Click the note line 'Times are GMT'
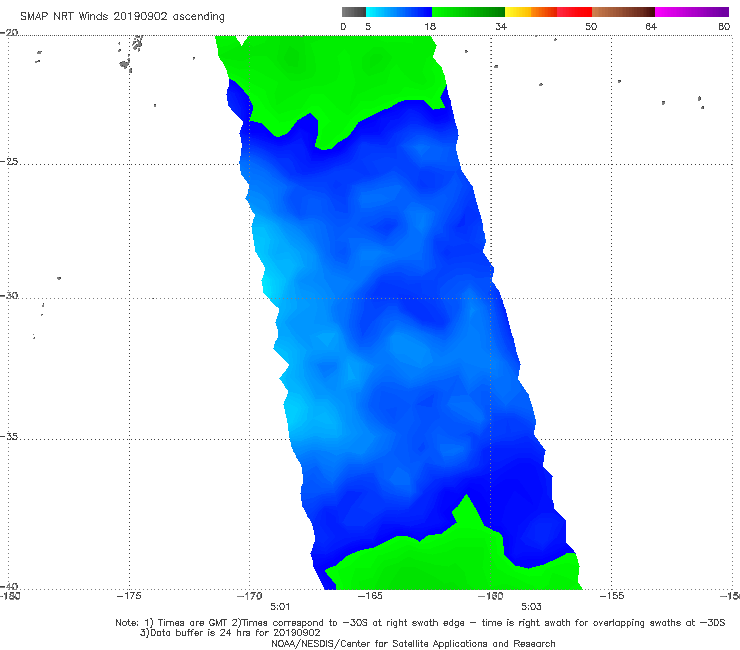Viewport: 740px width, 650px height. [193, 623]
